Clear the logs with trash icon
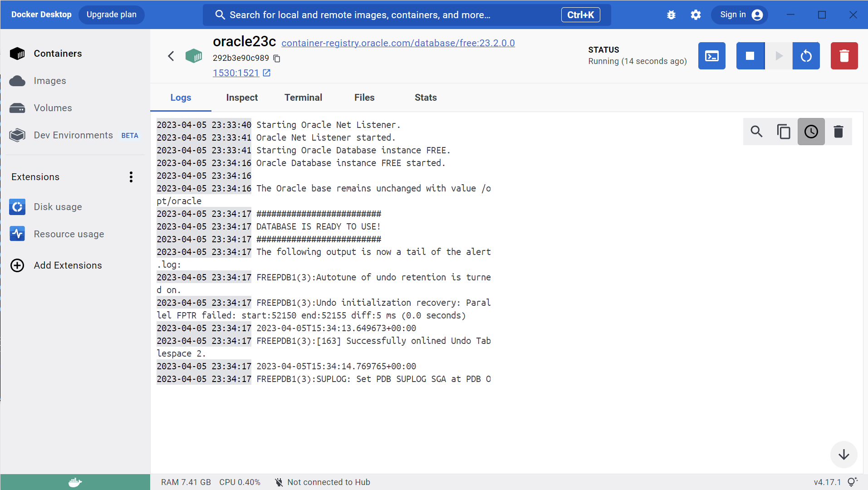The width and height of the screenshot is (868, 490). (838, 132)
